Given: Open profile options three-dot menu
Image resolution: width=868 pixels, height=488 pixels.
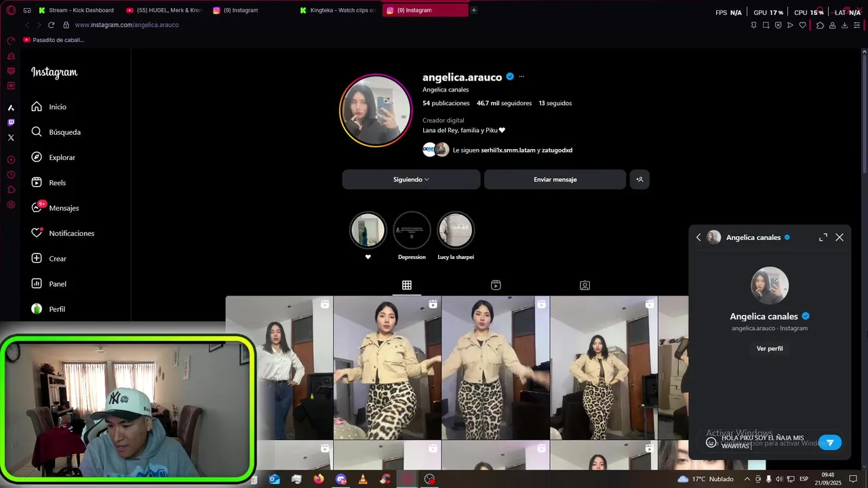Looking at the screenshot, I should (521, 77).
